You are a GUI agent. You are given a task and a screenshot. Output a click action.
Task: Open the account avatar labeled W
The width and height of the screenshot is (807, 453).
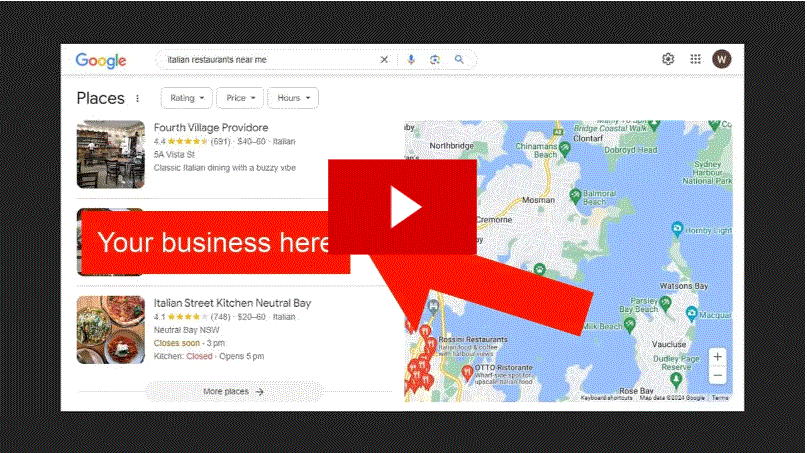point(722,59)
